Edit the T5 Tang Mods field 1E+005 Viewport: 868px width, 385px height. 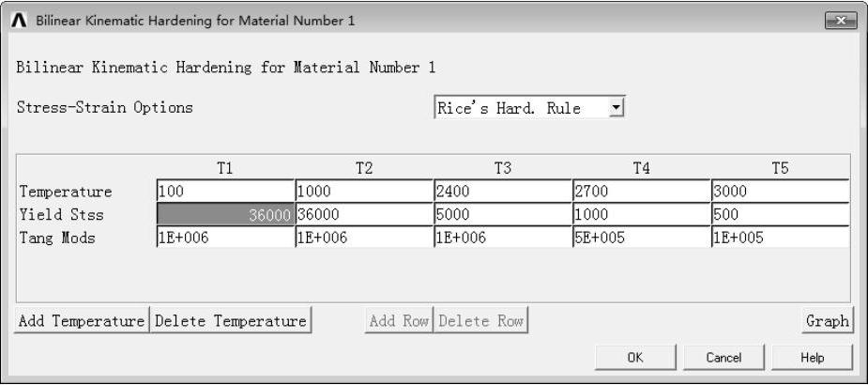point(781,238)
